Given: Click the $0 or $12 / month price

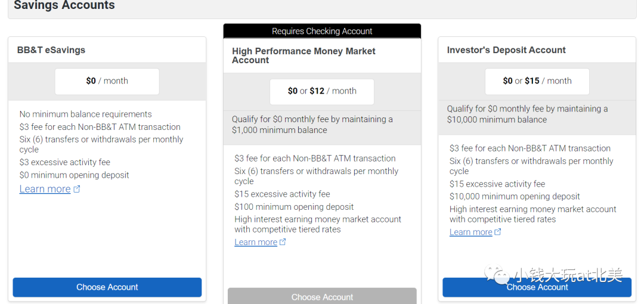Looking at the screenshot, I should (322, 91).
